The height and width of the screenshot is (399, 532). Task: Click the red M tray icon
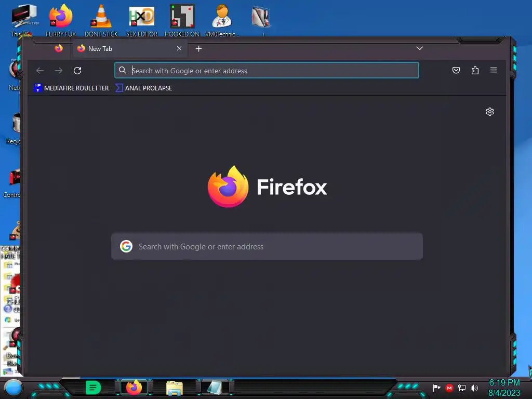pyautogui.click(x=449, y=388)
